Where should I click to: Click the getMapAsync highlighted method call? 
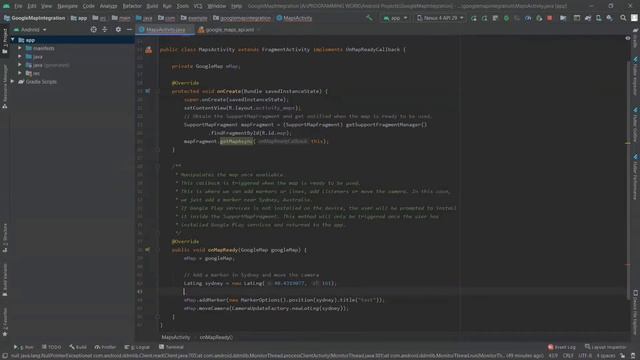(x=236, y=141)
